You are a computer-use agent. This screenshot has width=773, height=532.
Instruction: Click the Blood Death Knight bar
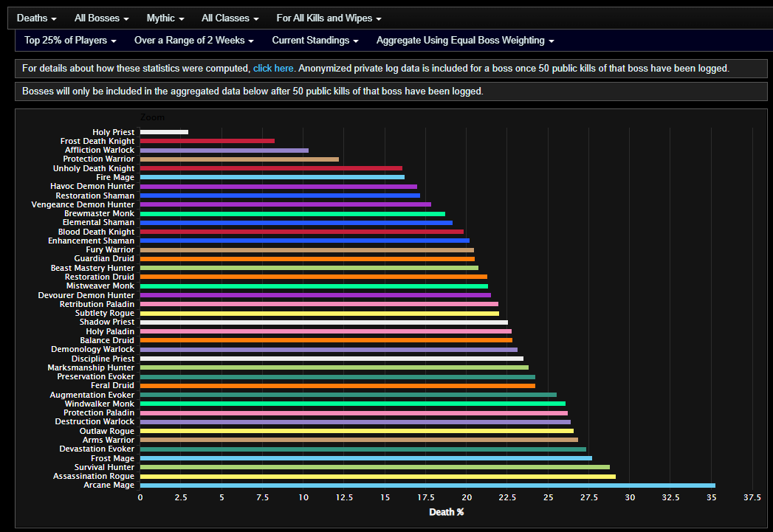click(x=302, y=232)
